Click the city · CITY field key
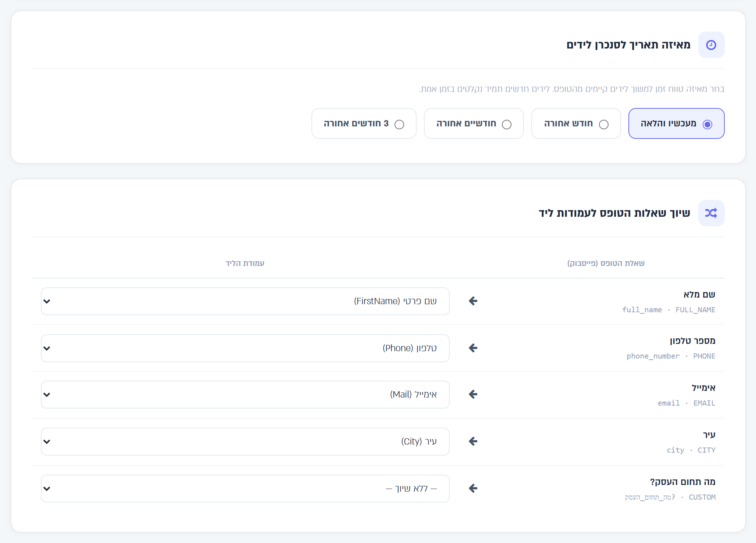This screenshot has height=543, width=756. [x=691, y=450]
